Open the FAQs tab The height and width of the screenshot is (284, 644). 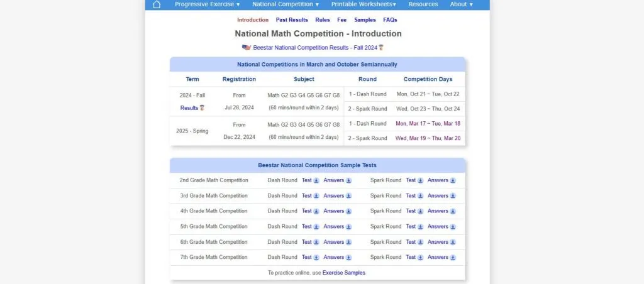point(390,19)
